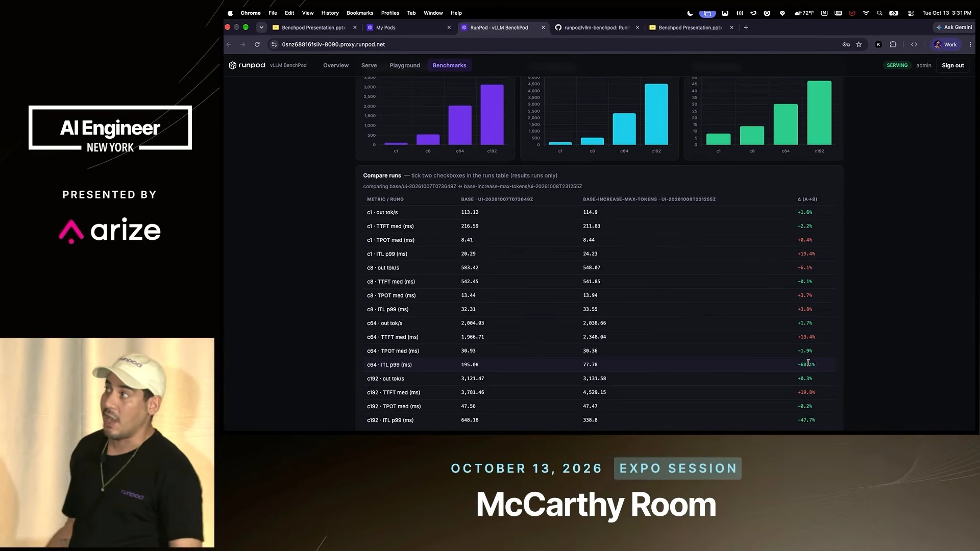The width and height of the screenshot is (980, 551).
Task: Close the RunPod vLLM BenchPod tab
Action: (543, 28)
